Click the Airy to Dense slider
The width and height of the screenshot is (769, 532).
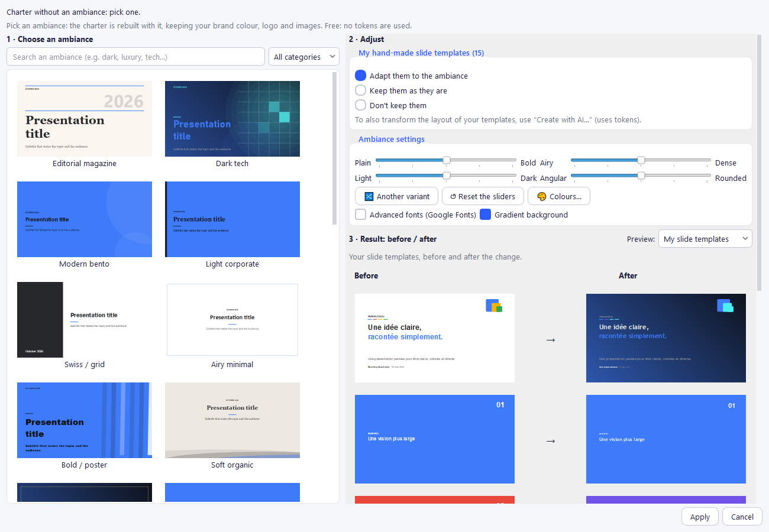641,160
